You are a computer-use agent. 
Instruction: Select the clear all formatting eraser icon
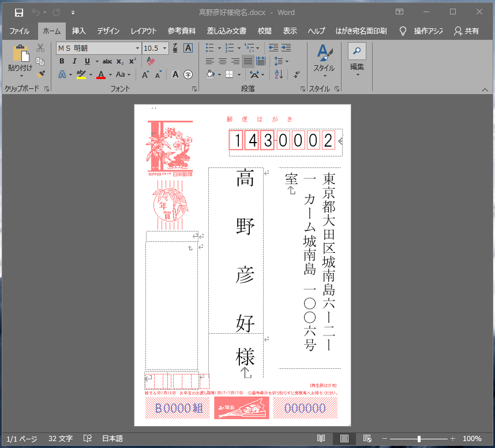point(149,61)
